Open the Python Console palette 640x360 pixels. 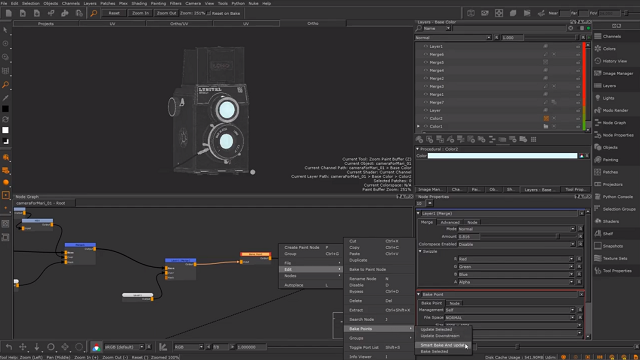pyautogui.click(x=617, y=197)
